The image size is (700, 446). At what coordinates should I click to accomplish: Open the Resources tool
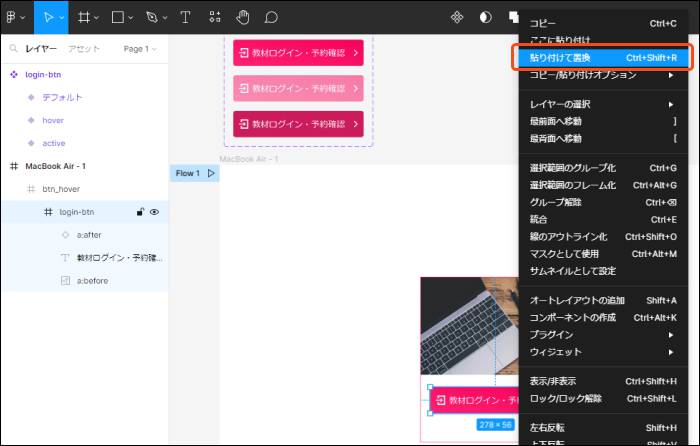[214, 17]
